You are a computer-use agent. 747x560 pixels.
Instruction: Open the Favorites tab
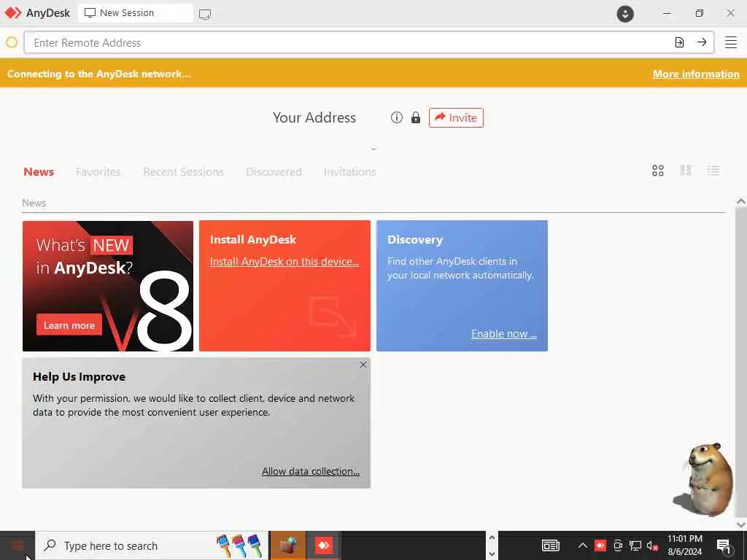[98, 172]
